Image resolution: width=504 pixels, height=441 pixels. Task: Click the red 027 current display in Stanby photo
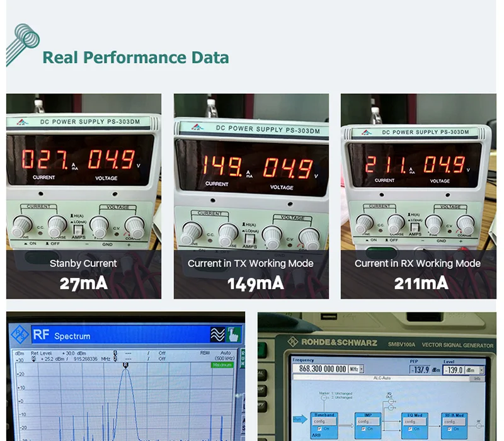tap(44, 160)
